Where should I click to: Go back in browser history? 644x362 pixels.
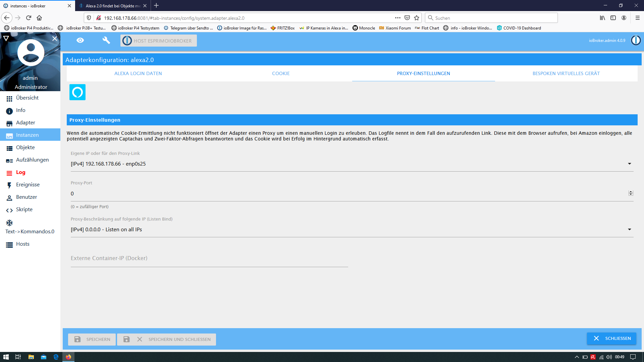coord(7,18)
